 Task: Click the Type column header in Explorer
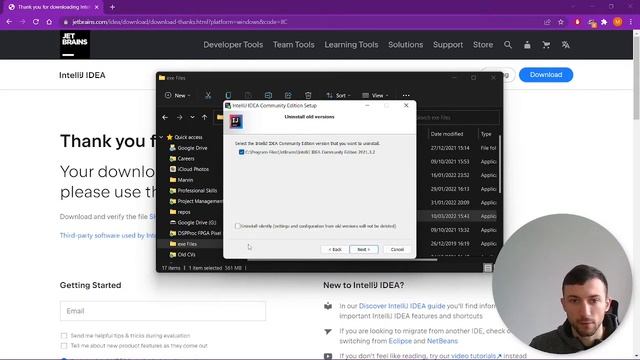tap(487, 134)
